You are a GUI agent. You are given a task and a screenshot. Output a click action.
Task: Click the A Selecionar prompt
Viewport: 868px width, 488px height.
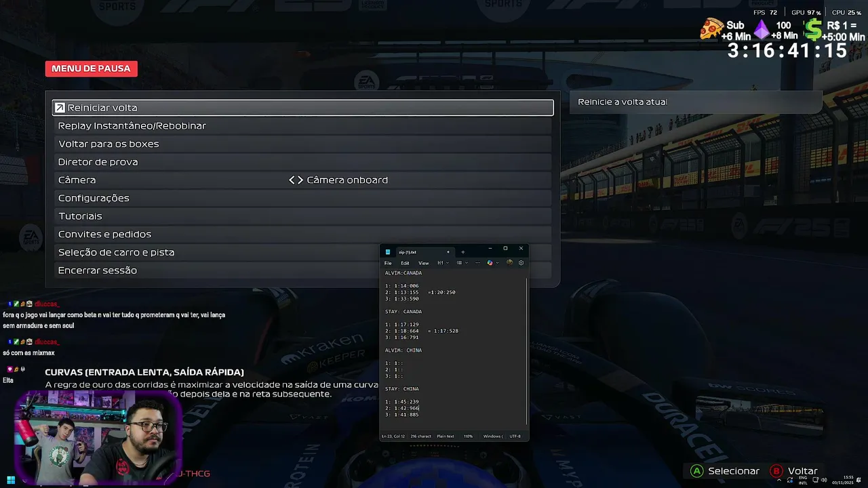724,470
